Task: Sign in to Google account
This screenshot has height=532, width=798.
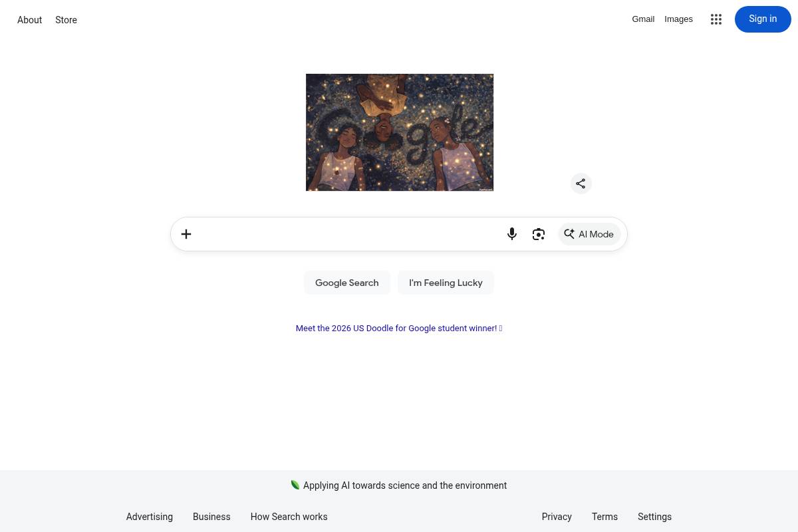Action: pyautogui.click(x=763, y=19)
